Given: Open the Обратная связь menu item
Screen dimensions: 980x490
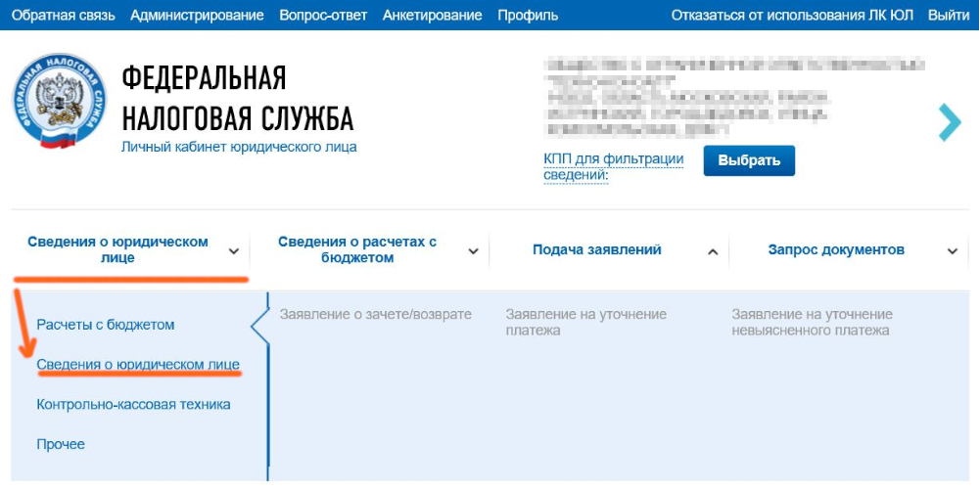Looking at the screenshot, I should (x=63, y=15).
